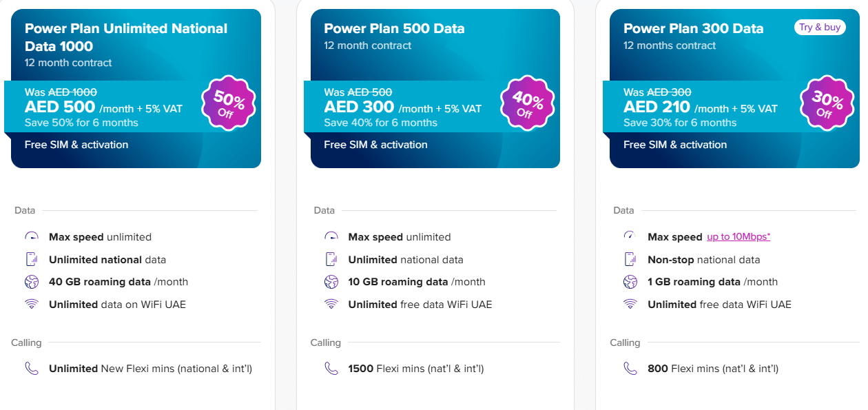868x410 pixels.
Task: Click the globe roaming icon beside 40 GB roaming data
Action: coord(32,282)
